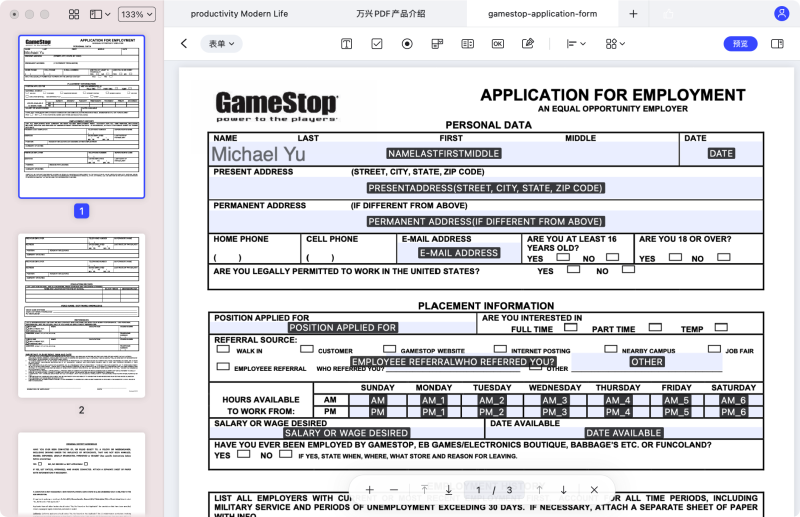Screen dimensions: 800x517
Task: Select the checkbox form tool
Action: pos(377,44)
